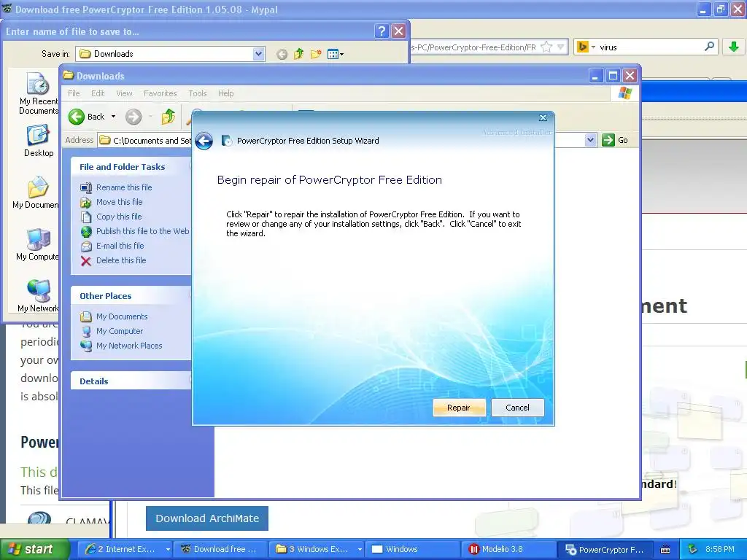Image resolution: width=747 pixels, height=560 pixels.
Task: Switch to Modelio 3.8 taskbar item
Action: (508, 549)
